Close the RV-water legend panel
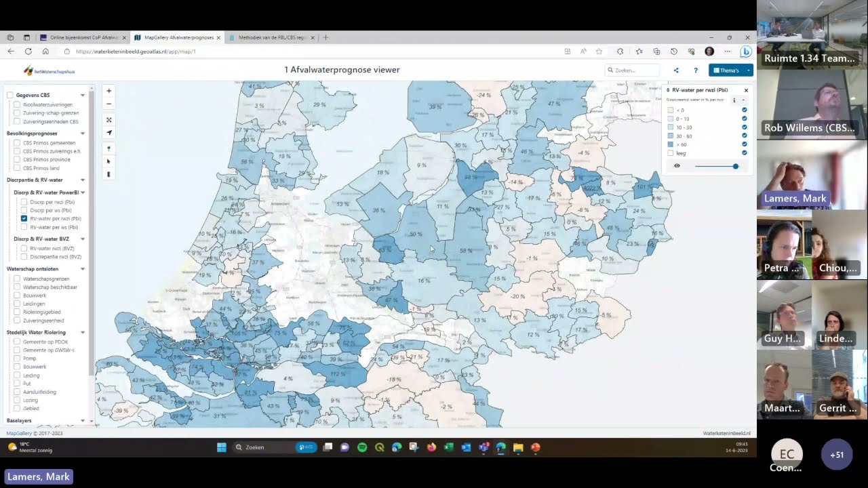The width and height of the screenshot is (868, 488). [746, 90]
